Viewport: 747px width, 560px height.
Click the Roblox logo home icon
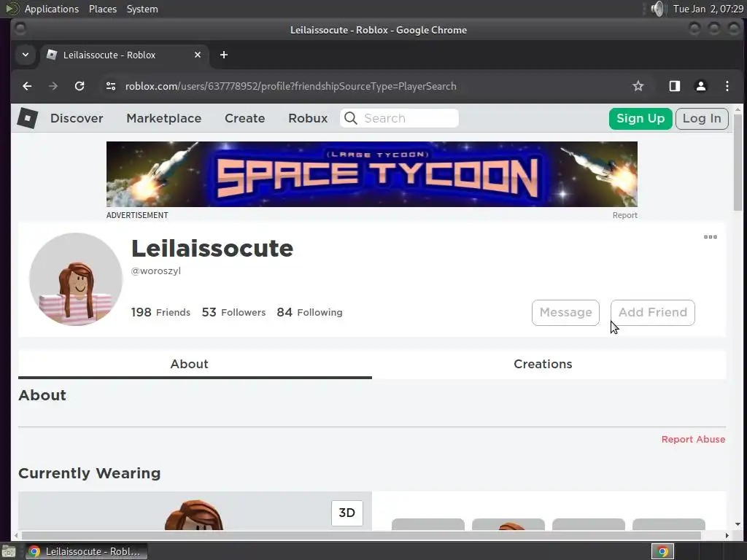pyautogui.click(x=28, y=118)
